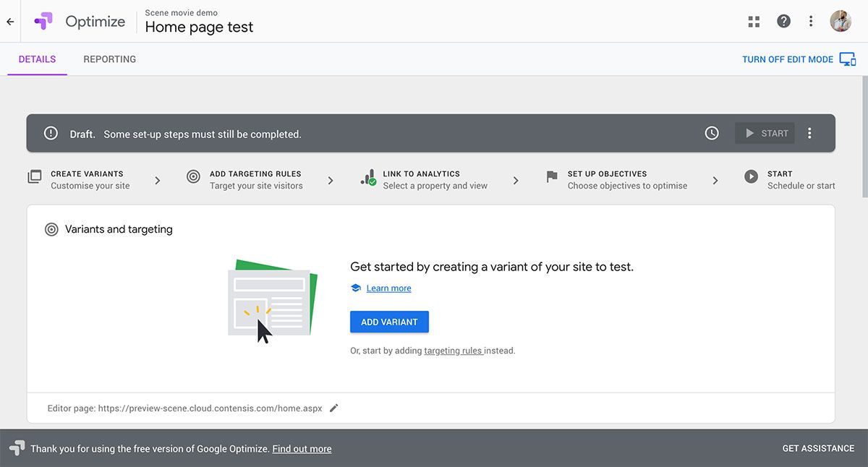The height and width of the screenshot is (467, 868).
Task: Click the chevron after Link to Analytics
Action: (516, 180)
